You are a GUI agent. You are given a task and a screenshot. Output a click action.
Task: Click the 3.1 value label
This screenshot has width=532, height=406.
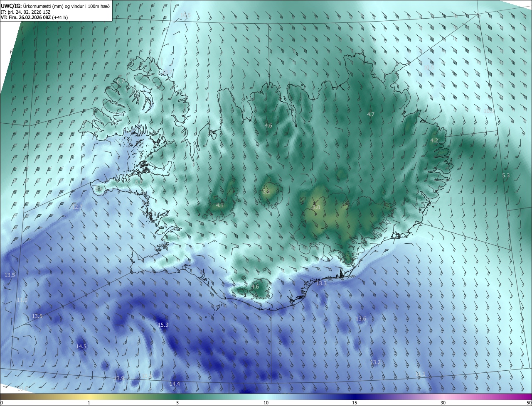[266, 191]
